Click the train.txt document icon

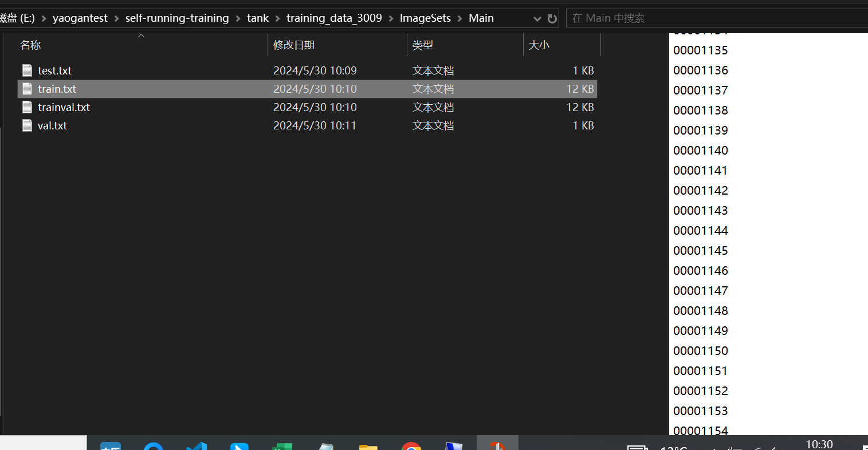pos(27,89)
